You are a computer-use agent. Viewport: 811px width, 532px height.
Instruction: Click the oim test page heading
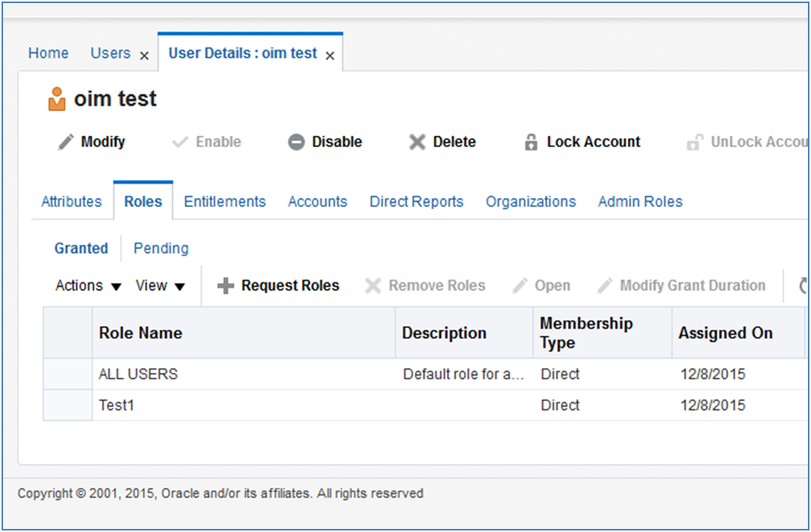click(x=115, y=99)
